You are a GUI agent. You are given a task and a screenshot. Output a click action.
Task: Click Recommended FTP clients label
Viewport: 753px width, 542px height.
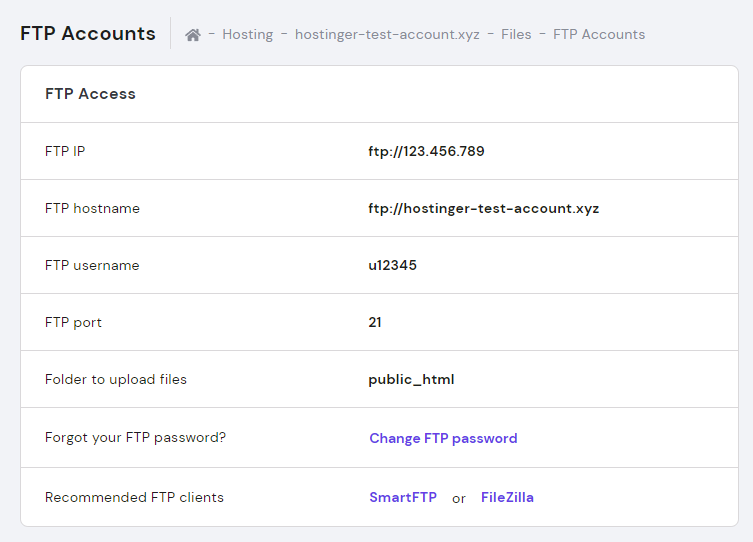[134, 497]
